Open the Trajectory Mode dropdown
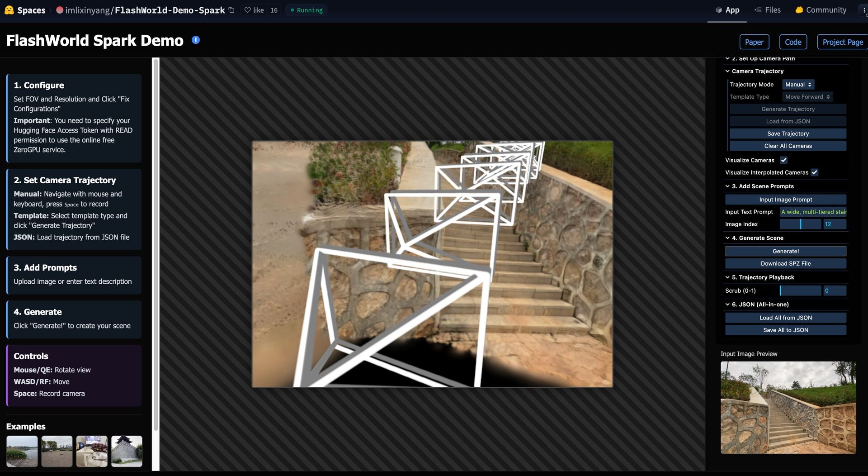This screenshot has height=476, width=868. click(x=798, y=85)
